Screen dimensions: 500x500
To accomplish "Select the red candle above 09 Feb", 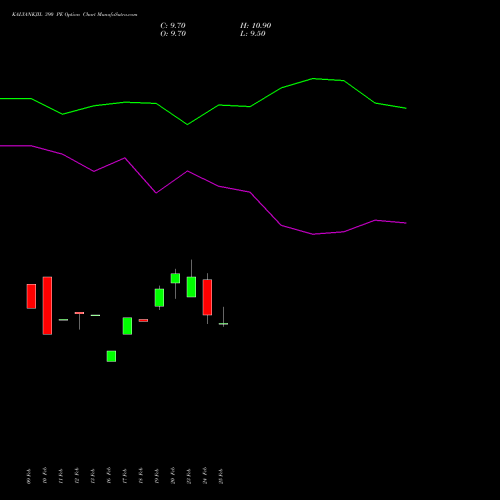I will pos(31,296).
